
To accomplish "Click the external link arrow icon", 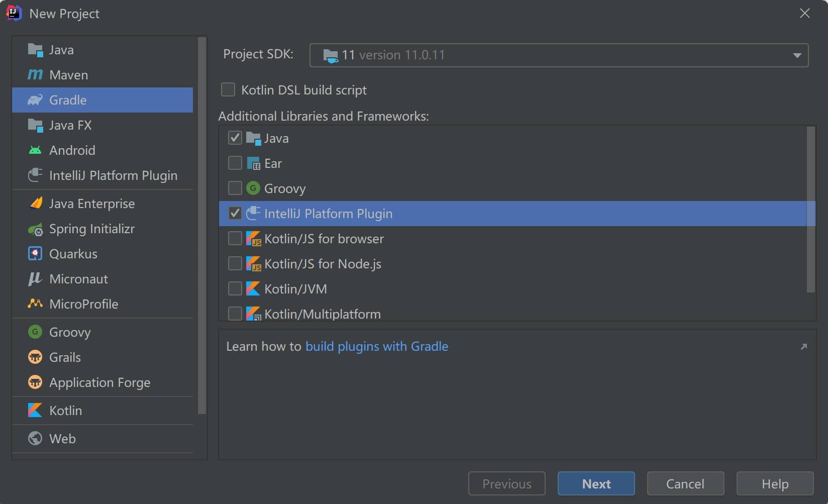I will pyautogui.click(x=803, y=347).
